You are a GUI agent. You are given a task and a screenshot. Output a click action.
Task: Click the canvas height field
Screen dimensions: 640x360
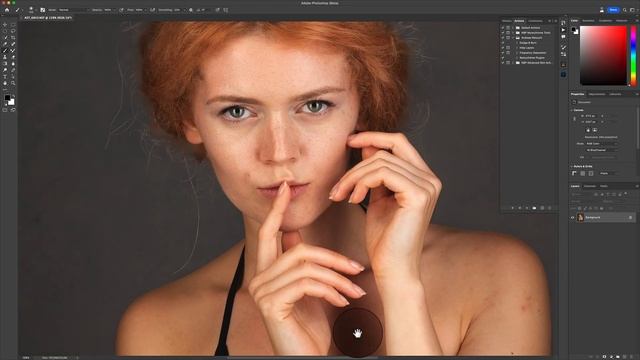pos(590,122)
